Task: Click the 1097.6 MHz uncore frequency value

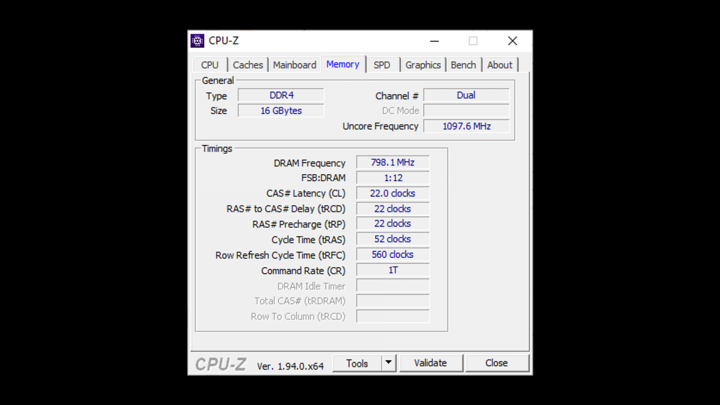Action: (466, 126)
